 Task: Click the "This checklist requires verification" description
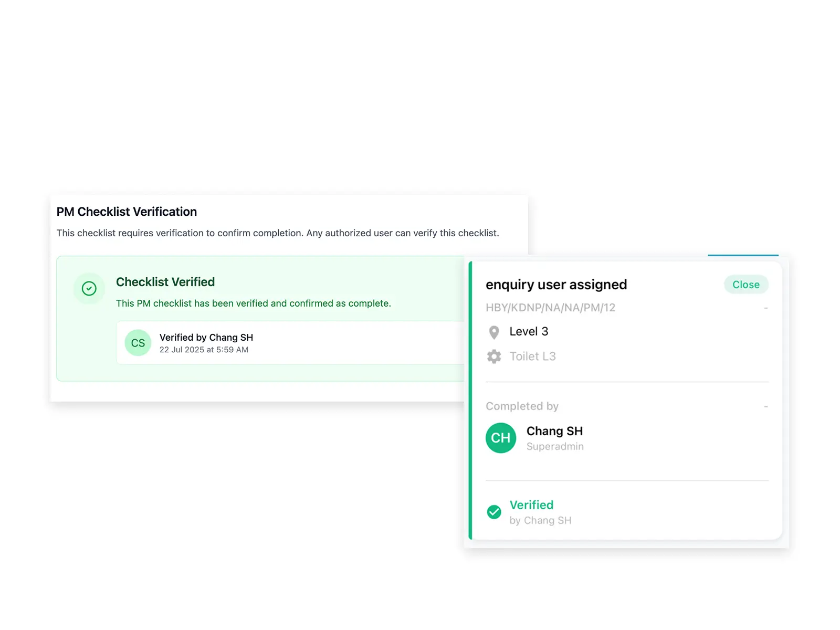pos(278,233)
